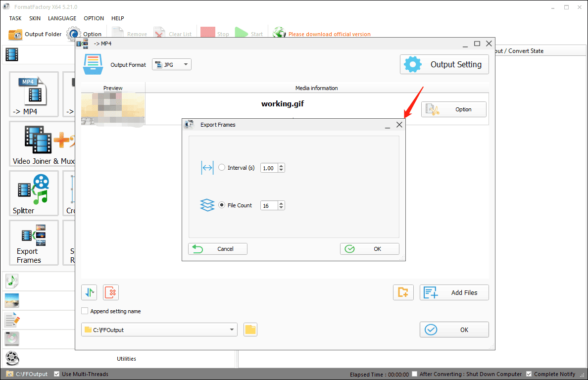Click the Remove toolbar item
Screen dimensions: 588x380
tap(129, 34)
